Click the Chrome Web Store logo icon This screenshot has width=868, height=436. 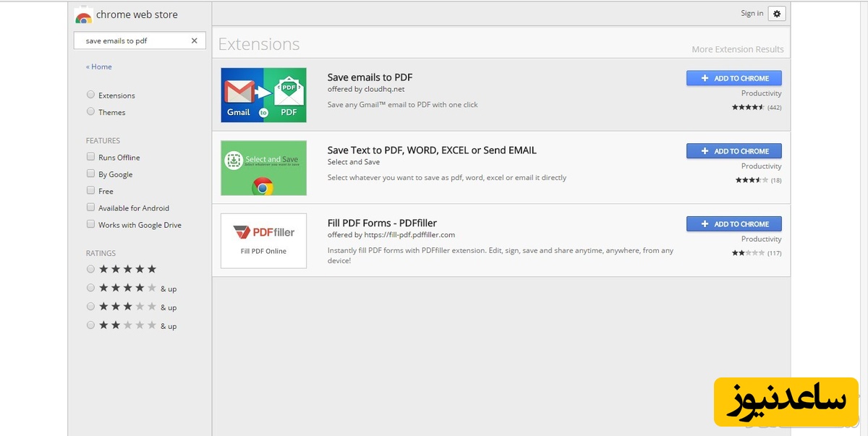tap(83, 15)
